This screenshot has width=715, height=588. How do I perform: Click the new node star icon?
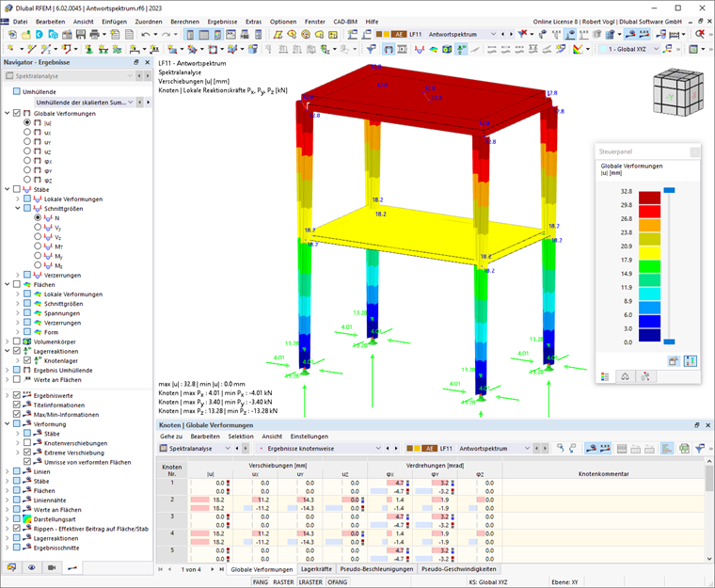coord(10,49)
